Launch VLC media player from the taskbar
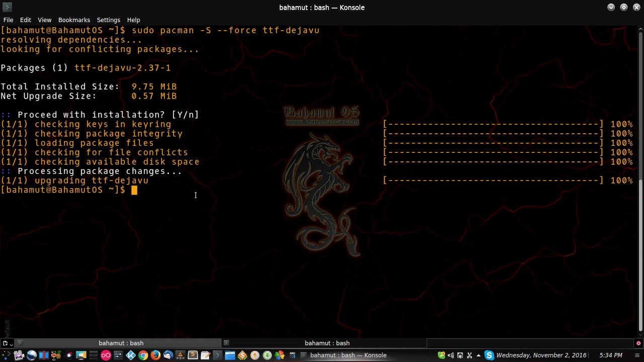 tap(180, 355)
